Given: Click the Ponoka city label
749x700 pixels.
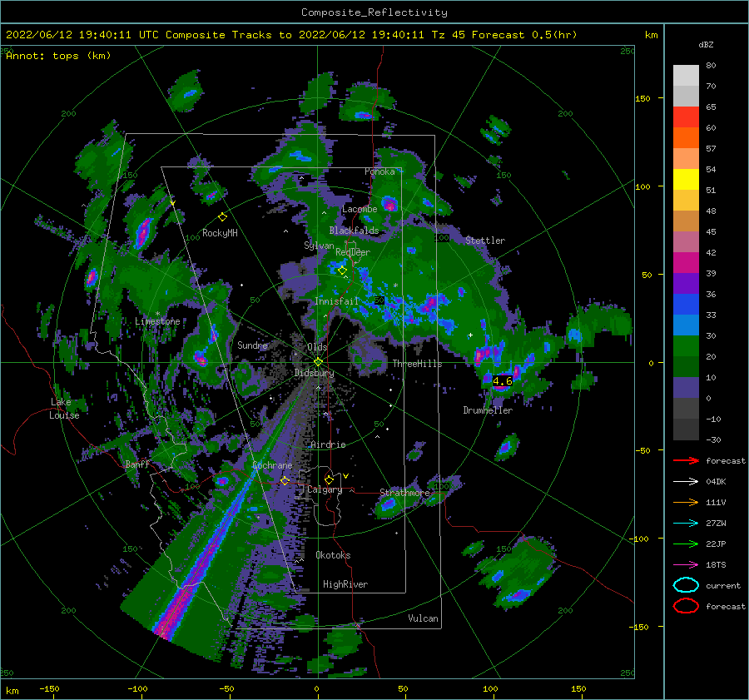Looking at the screenshot, I should click(x=379, y=171).
